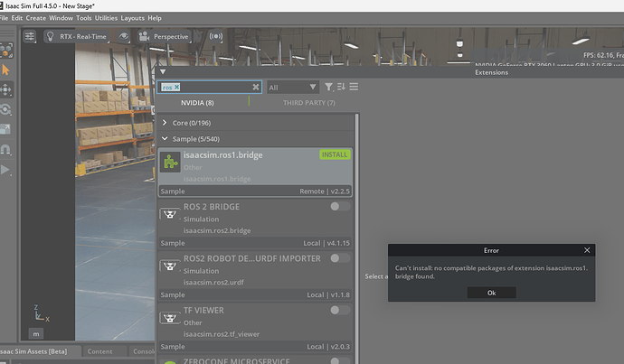Open the viewport show/hide eye menu

[x=124, y=36]
